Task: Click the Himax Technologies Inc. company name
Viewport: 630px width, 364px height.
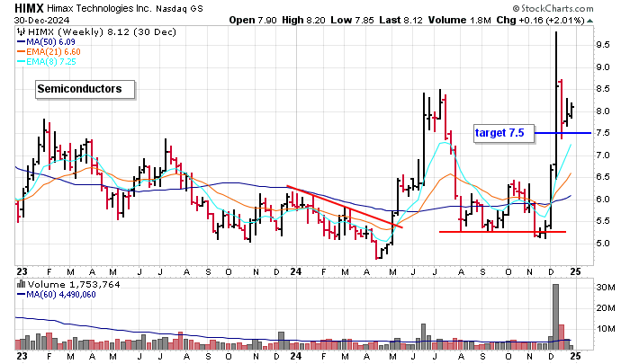Action: tap(99, 8)
